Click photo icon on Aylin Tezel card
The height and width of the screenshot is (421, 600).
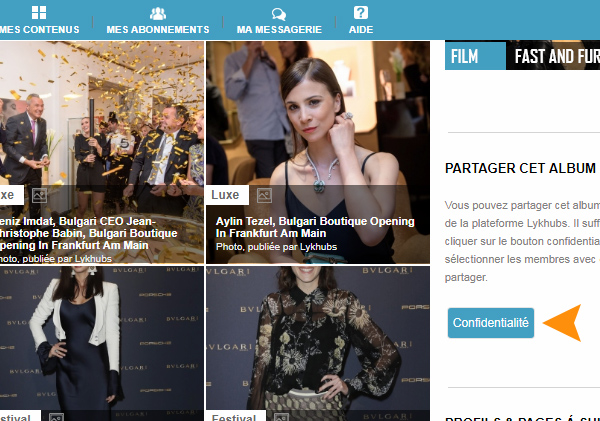(x=264, y=195)
